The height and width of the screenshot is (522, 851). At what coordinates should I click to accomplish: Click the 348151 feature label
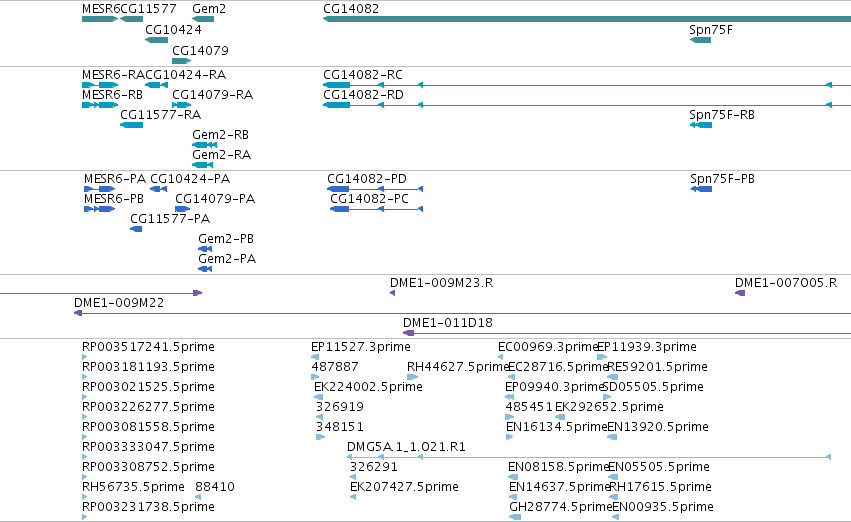(340, 428)
